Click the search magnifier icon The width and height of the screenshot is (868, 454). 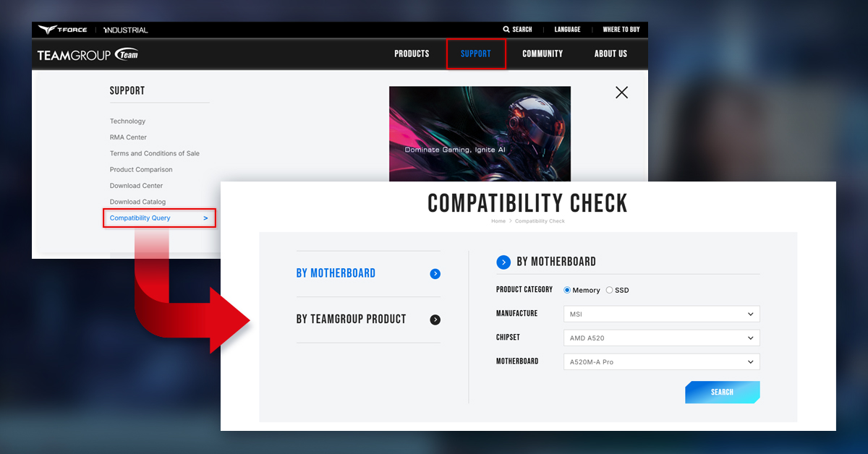click(x=506, y=30)
